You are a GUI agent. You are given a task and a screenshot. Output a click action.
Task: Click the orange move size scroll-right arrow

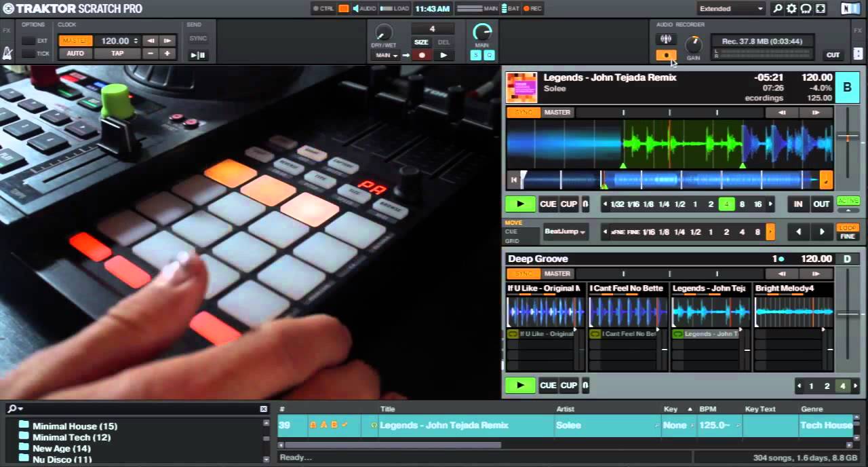770,232
